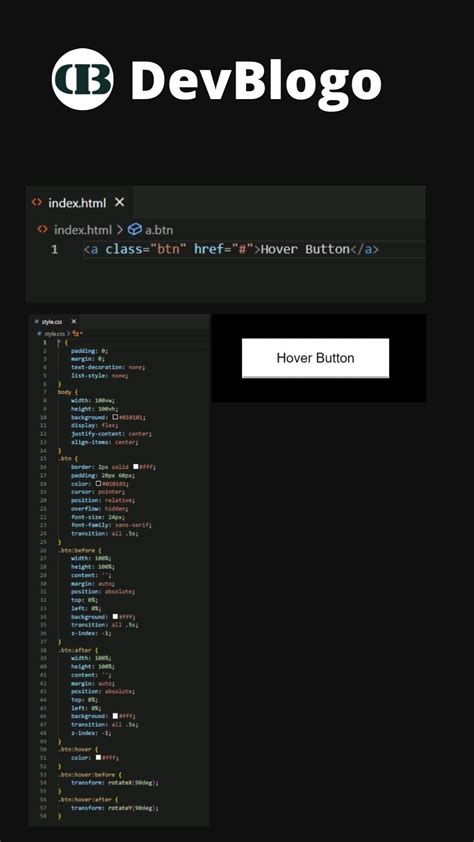This screenshot has width=474, height=842.
Task: Expand the breadcrumb chevron after index.html
Action: pyautogui.click(x=119, y=230)
